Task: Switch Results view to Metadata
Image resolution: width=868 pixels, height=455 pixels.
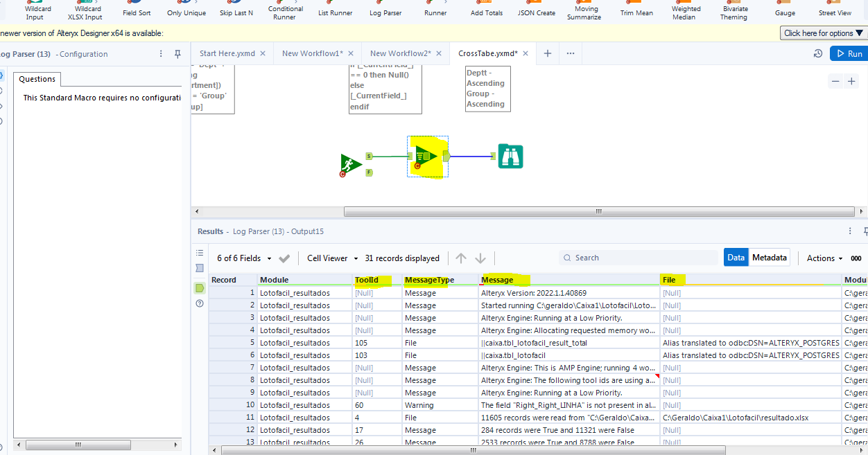Action: (x=769, y=256)
